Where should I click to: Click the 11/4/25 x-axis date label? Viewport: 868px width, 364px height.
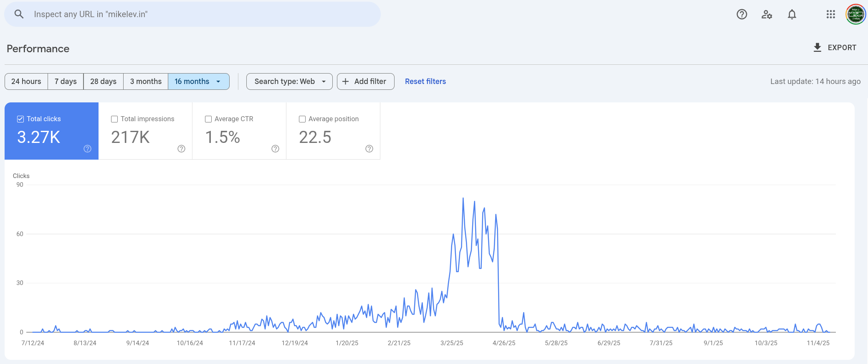[x=818, y=343]
